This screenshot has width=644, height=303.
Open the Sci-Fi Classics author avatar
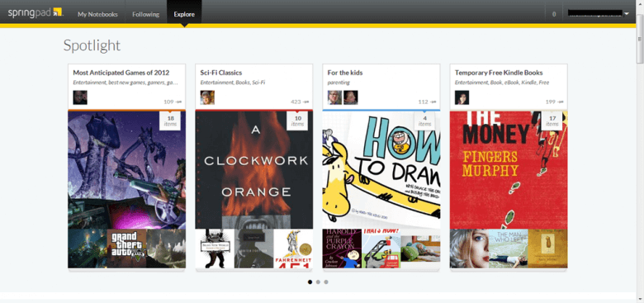[x=207, y=97]
